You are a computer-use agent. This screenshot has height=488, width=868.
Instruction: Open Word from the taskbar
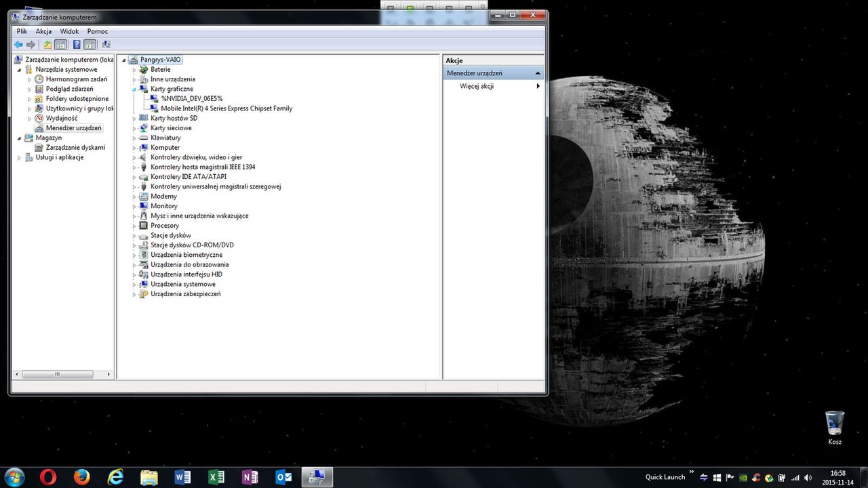(x=182, y=477)
